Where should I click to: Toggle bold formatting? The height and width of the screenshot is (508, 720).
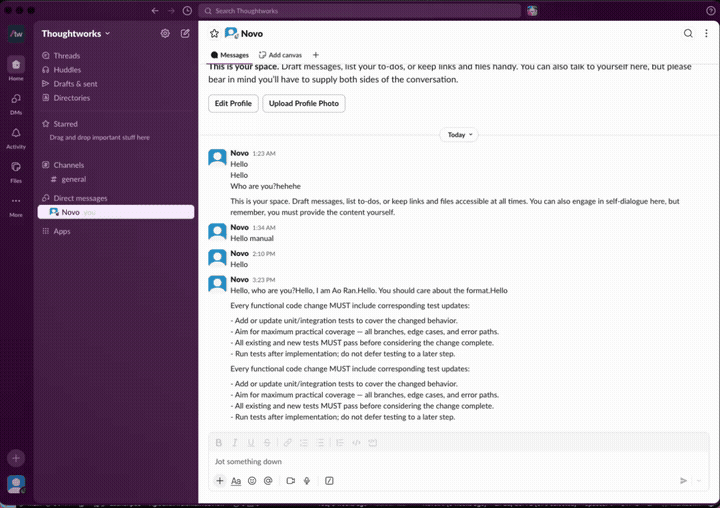219,442
